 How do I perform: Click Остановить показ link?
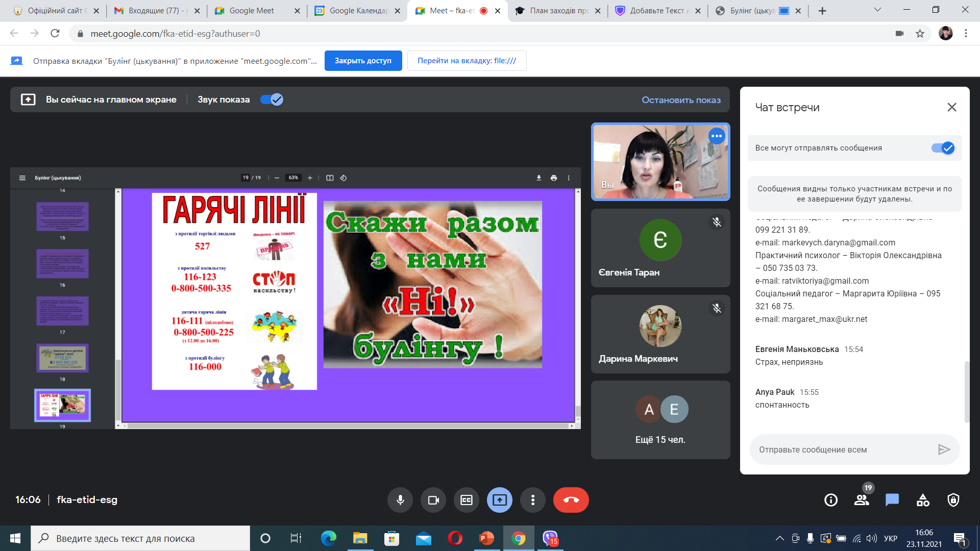[x=681, y=100]
